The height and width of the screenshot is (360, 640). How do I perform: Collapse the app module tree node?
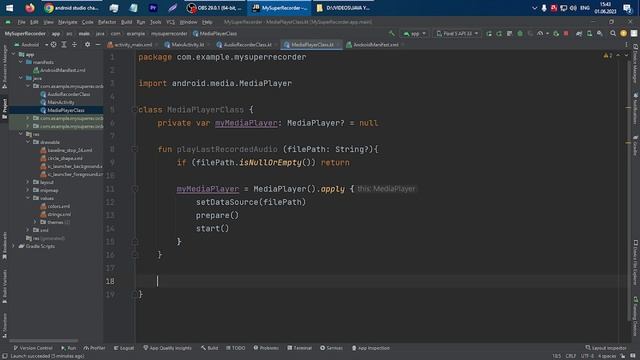pos(13,54)
